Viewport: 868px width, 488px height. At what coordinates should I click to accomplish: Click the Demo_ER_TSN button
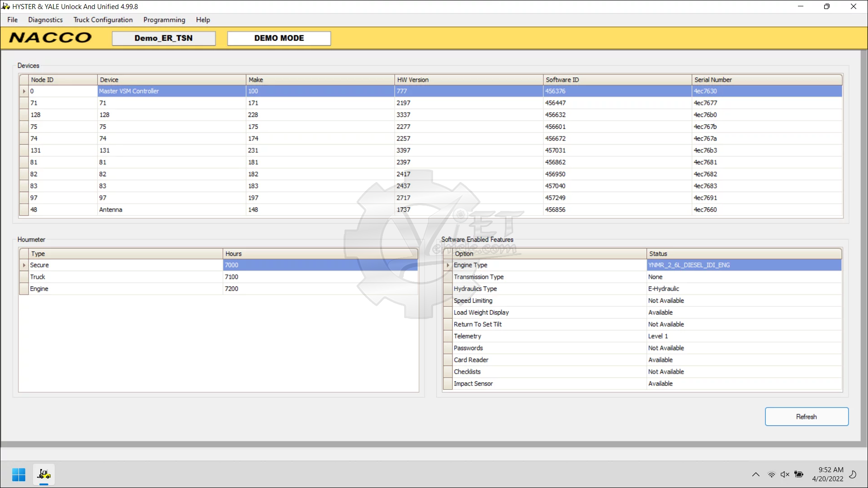pyautogui.click(x=164, y=38)
